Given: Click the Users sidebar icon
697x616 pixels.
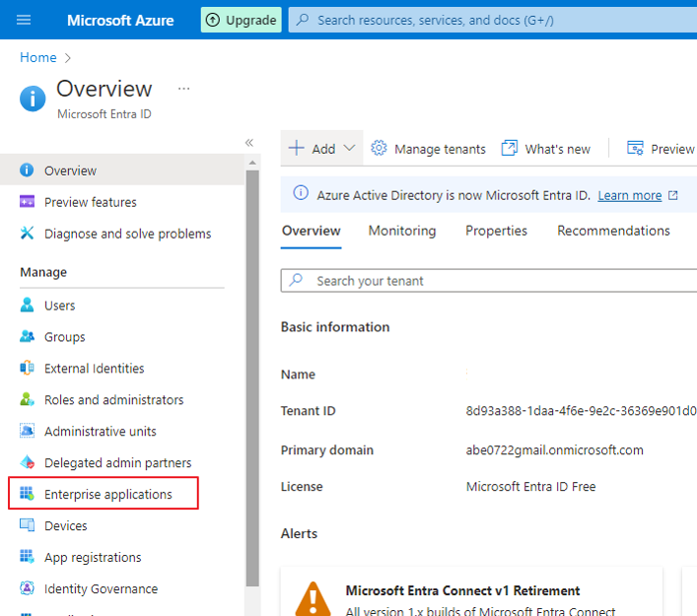Looking at the screenshot, I should point(28,306).
